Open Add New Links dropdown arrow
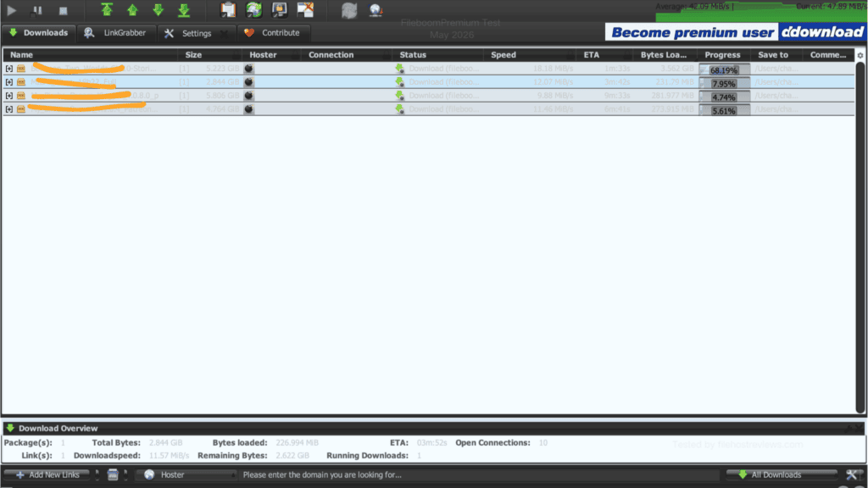This screenshot has height=488, width=868. [x=97, y=474]
